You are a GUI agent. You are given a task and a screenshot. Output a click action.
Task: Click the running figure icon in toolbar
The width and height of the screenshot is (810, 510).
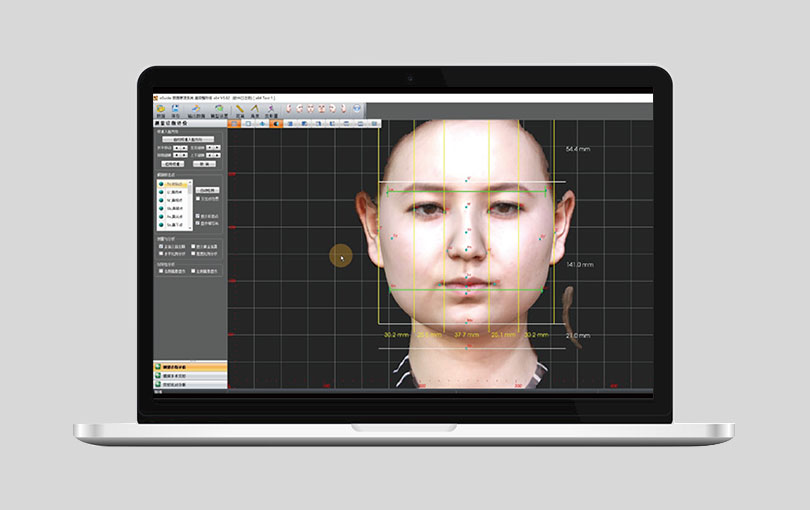[271, 108]
